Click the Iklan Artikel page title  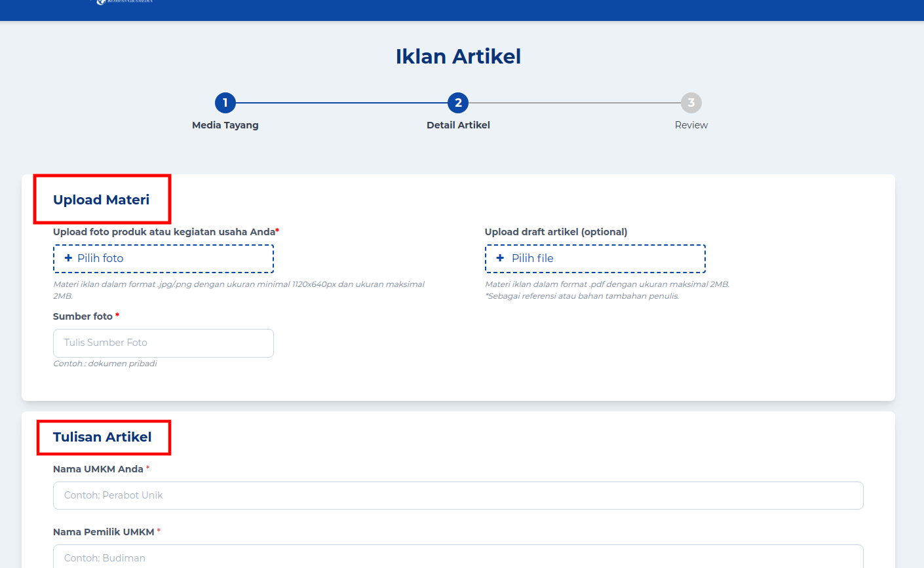tap(458, 57)
